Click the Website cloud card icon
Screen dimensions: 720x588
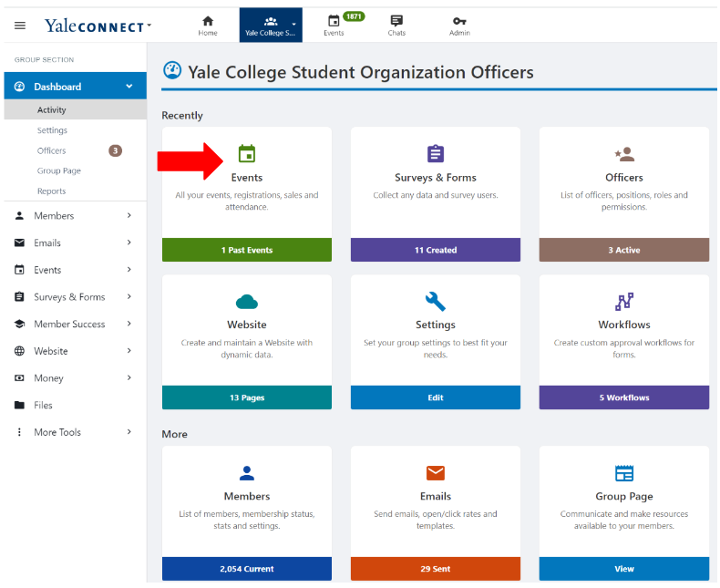pos(247,302)
